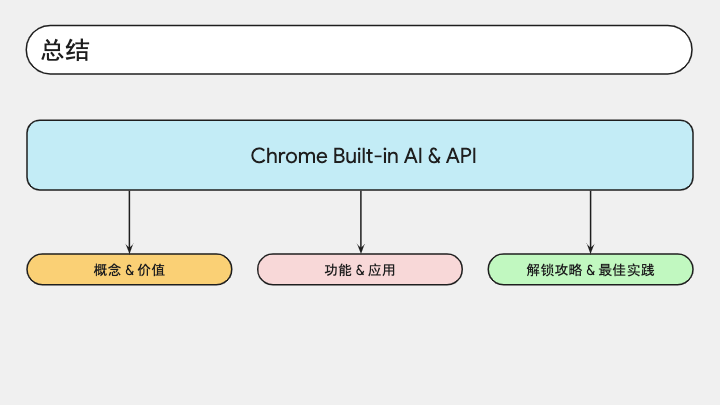Click the 解锁攻略 text in the green node

pyautogui.click(x=554, y=270)
